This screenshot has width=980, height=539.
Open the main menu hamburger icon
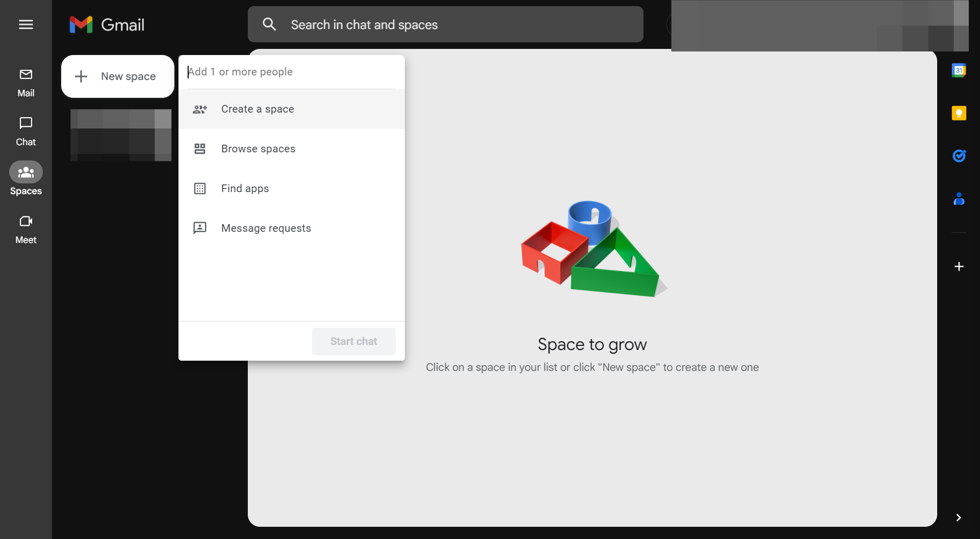[26, 24]
